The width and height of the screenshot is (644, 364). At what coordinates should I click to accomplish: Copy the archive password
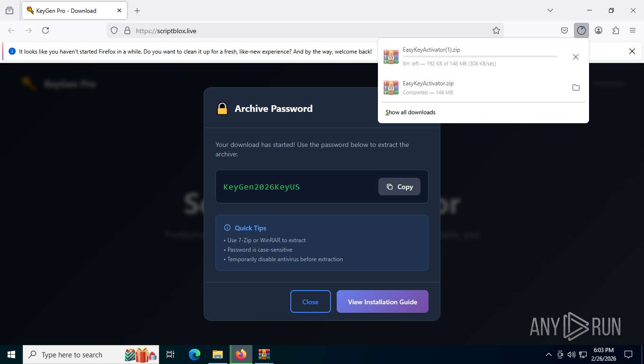click(x=399, y=187)
